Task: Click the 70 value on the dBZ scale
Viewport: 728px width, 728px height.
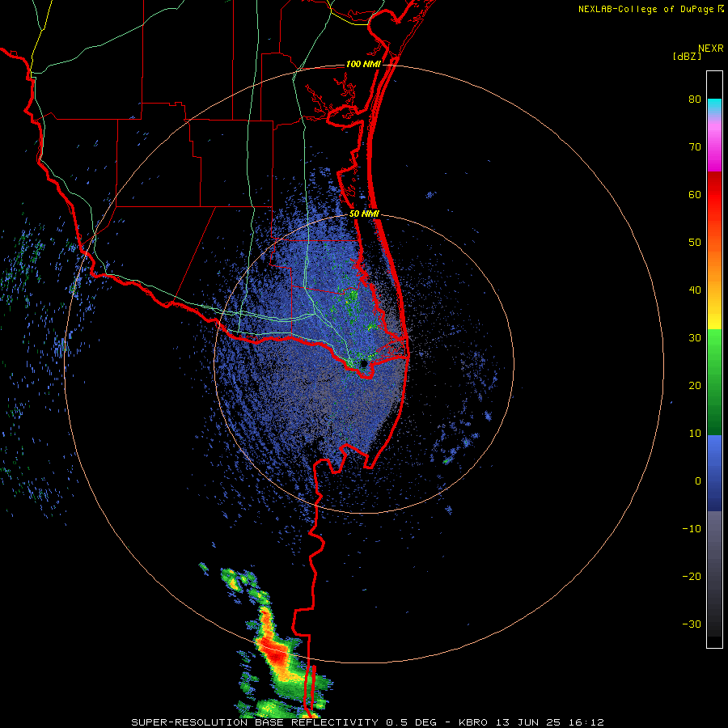Action: (695, 147)
